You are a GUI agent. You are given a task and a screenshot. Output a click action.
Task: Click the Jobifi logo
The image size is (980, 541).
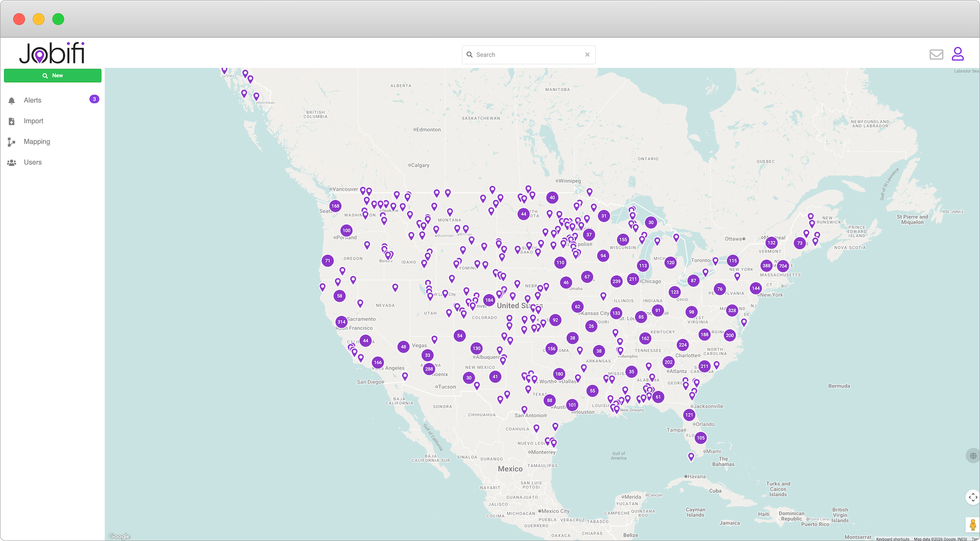pyautogui.click(x=52, y=53)
